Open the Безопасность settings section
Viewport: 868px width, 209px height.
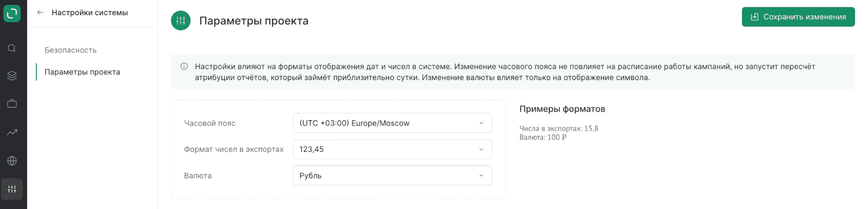point(71,50)
